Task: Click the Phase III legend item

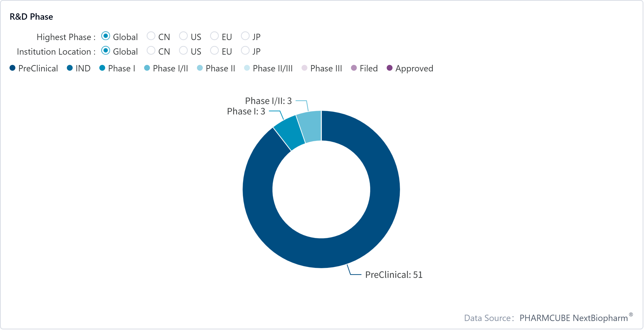Action: point(304,68)
